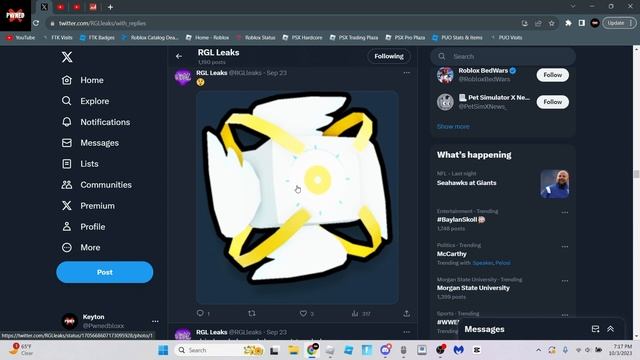
Task: Open Profile in sidebar
Action: pyautogui.click(x=83, y=227)
